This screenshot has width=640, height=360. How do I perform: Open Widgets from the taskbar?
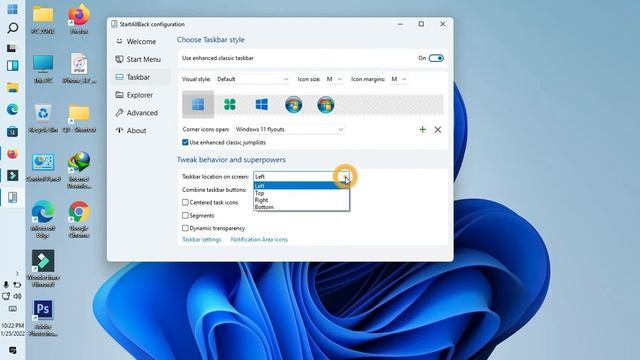click(12, 66)
